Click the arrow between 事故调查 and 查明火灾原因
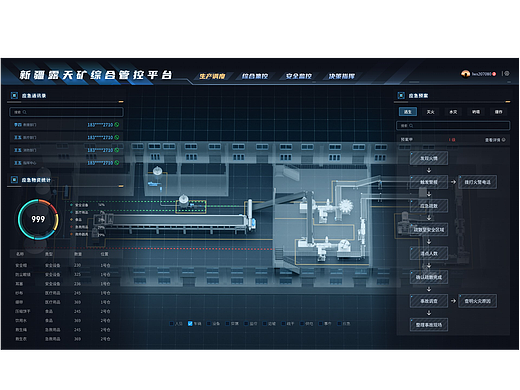Screen dimensions: 520x390 point(453,301)
